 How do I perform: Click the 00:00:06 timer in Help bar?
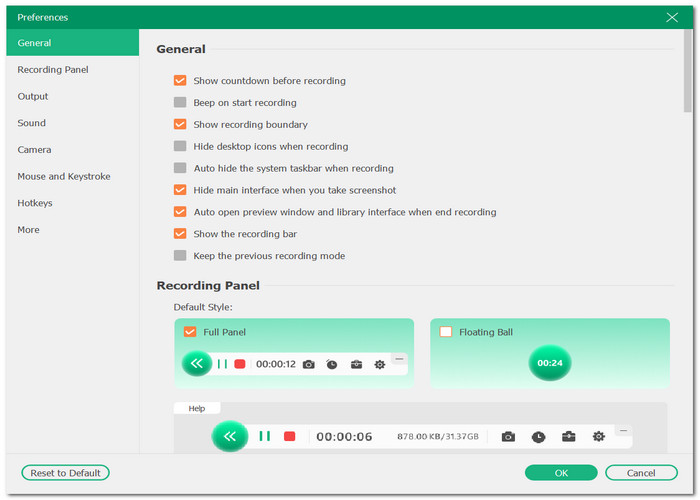coord(344,437)
